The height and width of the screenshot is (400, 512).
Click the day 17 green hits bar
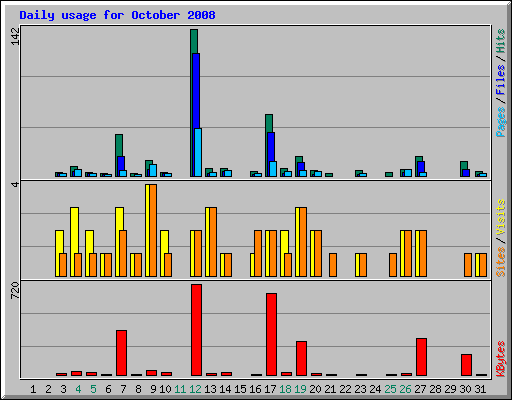(269, 123)
